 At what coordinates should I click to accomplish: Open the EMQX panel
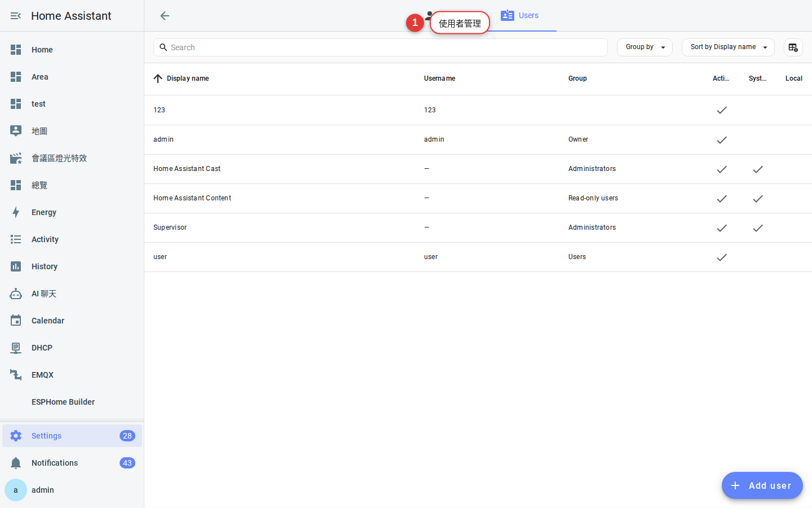[72, 375]
